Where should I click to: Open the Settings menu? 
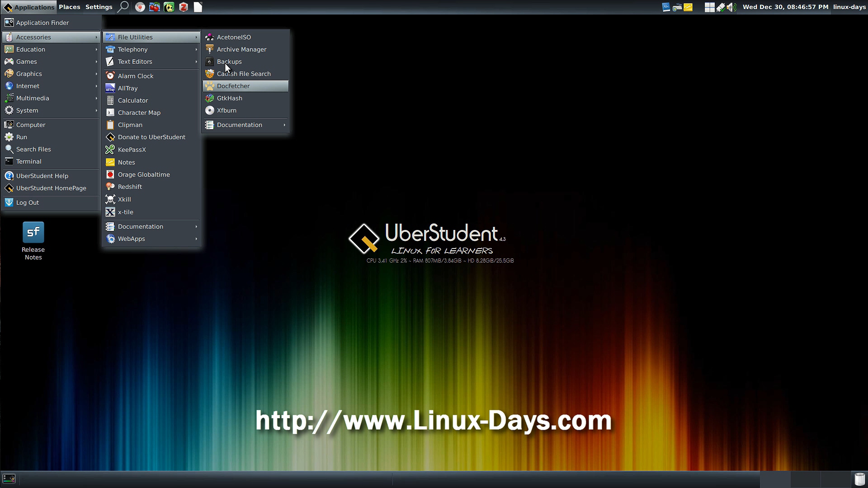pos(99,7)
